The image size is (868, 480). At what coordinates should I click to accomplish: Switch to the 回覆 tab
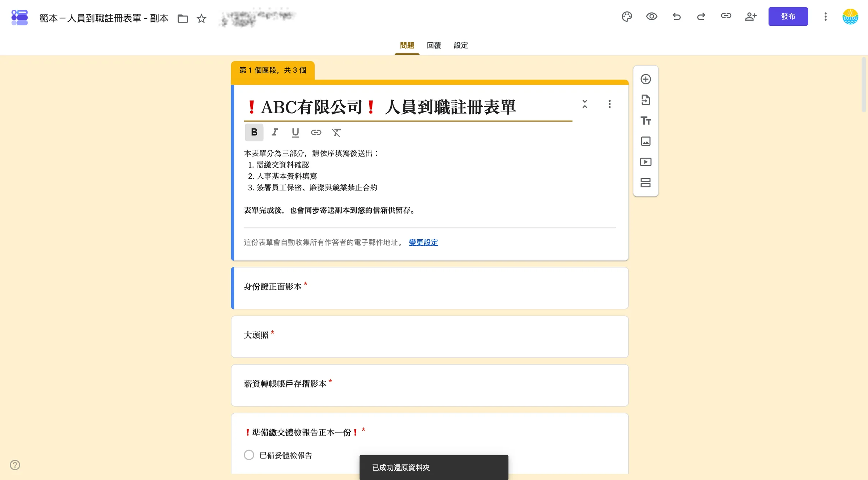[434, 45]
